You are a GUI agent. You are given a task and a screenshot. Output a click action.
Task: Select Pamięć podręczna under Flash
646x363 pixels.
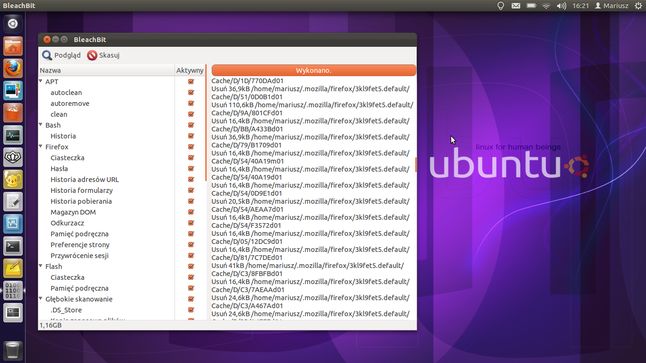click(x=80, y=288)
